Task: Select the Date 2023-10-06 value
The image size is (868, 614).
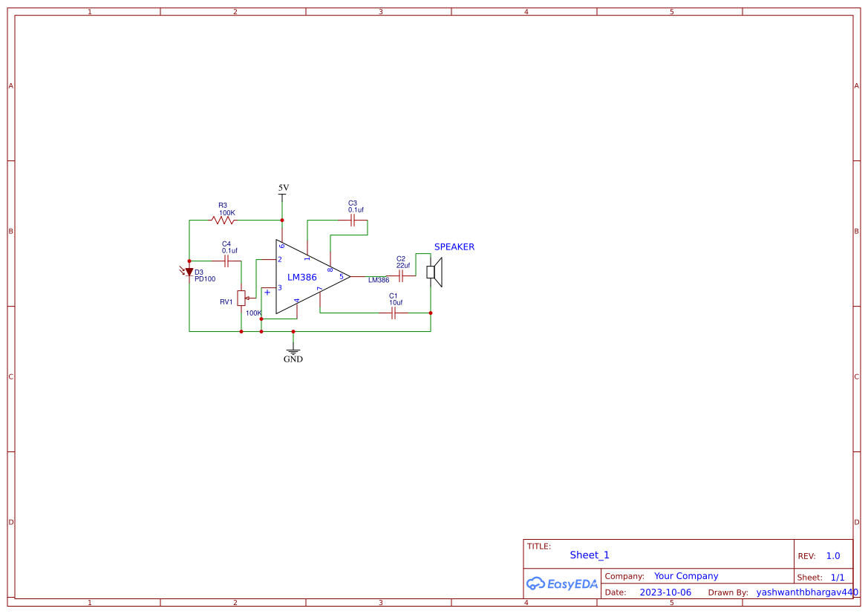Action: (x=666, y=592)
